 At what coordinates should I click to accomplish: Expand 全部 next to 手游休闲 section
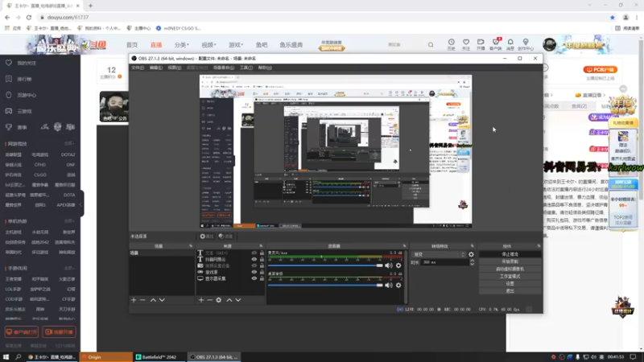(x=69, y=268)
